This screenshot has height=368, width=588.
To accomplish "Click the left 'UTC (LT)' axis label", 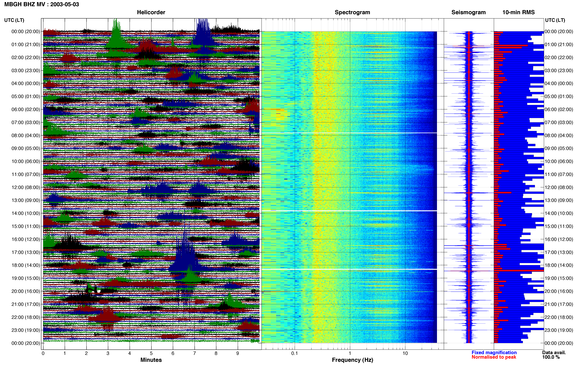I will [x=14, y=20].
